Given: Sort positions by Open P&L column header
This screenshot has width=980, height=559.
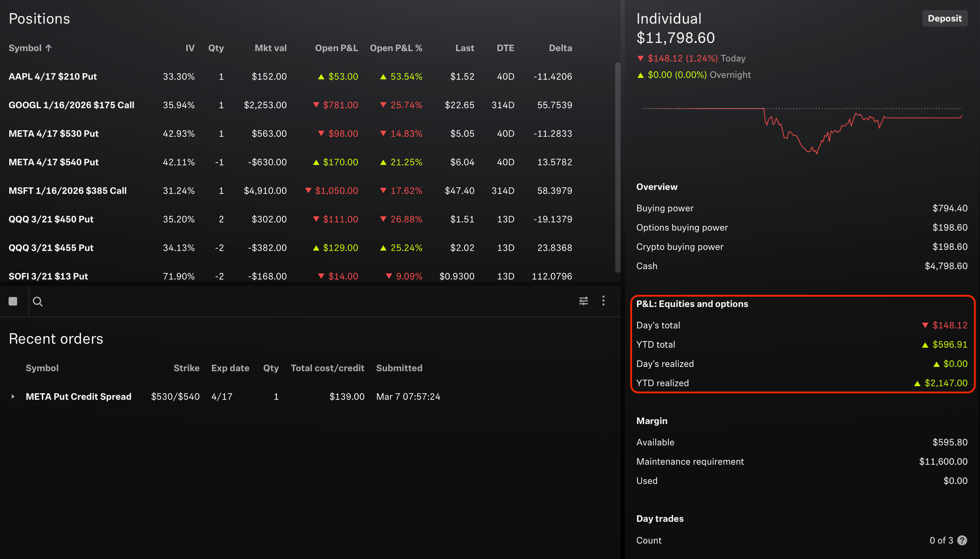Looking at the screenshot, I should pyautogui.click(x=337, y=48).
